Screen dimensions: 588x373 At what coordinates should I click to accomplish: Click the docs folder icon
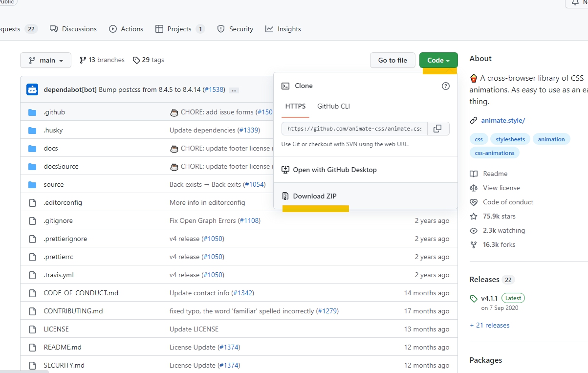32,148
